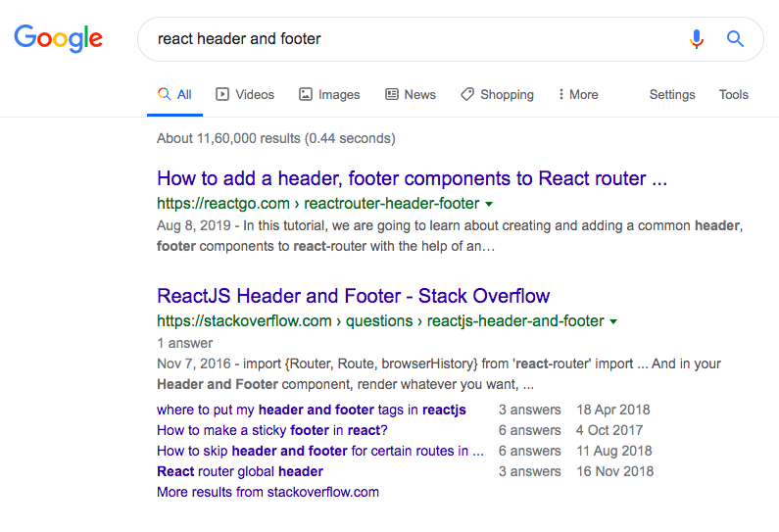
Task: Switch to the Videos tab
Action: click(245, 94)
